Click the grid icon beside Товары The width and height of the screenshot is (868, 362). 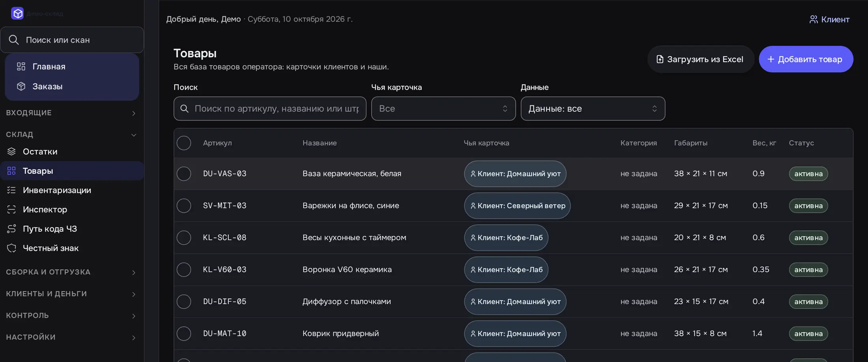coord(11,171)
